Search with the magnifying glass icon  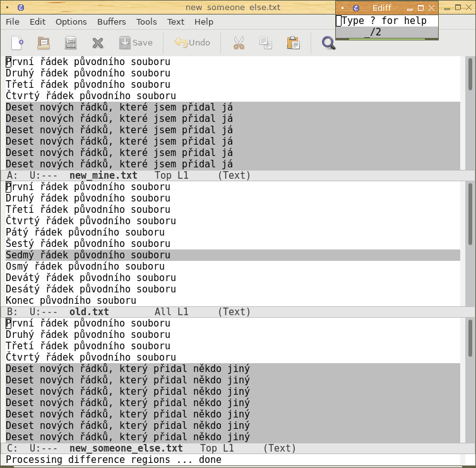pyautogui.click(x=328, y=43)
